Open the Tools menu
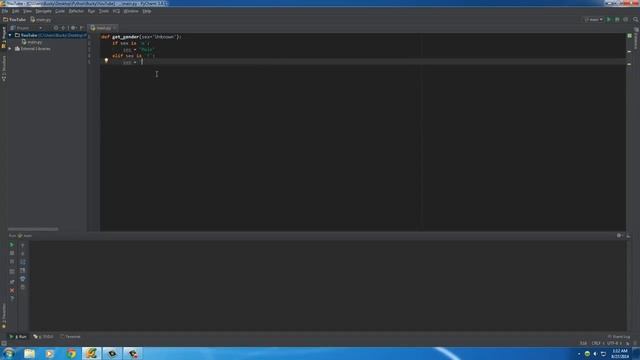640x360 pixels. (x=104, y=11)
